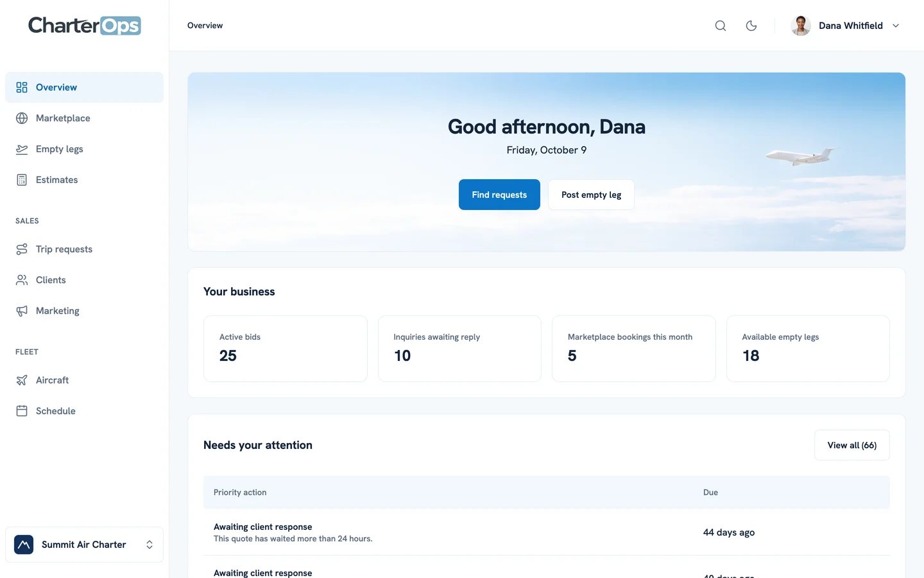Click the CharterOps logo

[x=85, y=26]
